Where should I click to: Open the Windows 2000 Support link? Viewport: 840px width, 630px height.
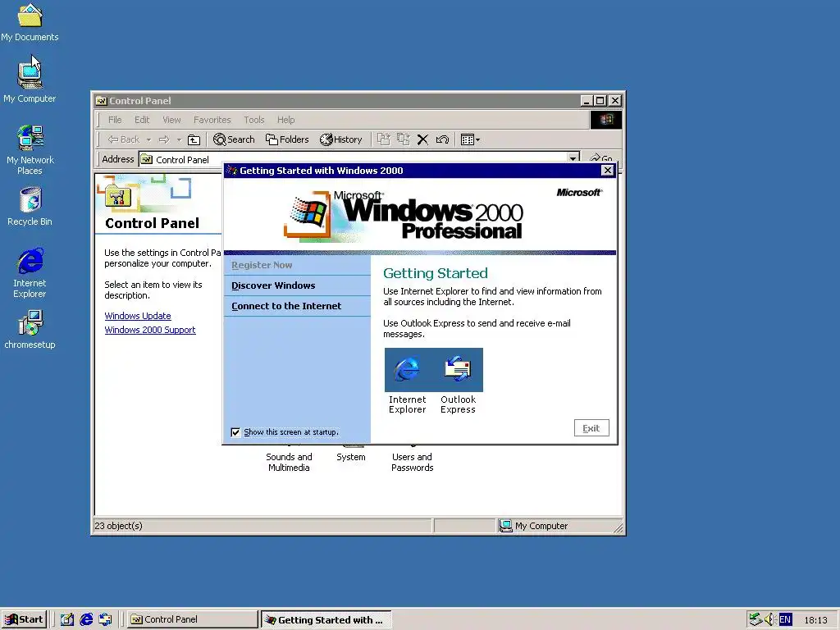click(150, 330)
